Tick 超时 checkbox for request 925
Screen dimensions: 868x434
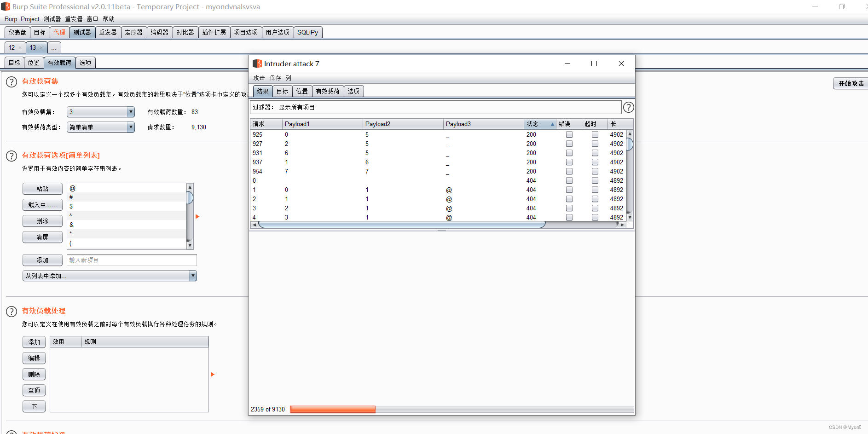point(595,134)
